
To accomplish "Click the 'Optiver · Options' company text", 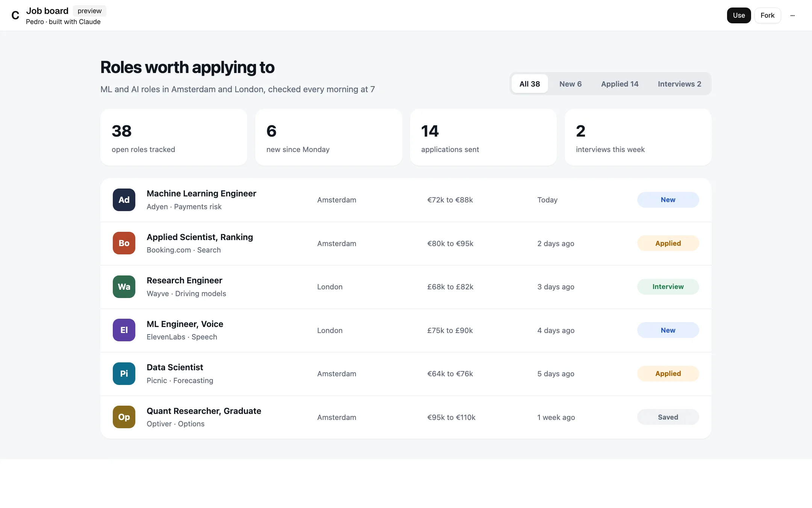I will coord(176,424).
